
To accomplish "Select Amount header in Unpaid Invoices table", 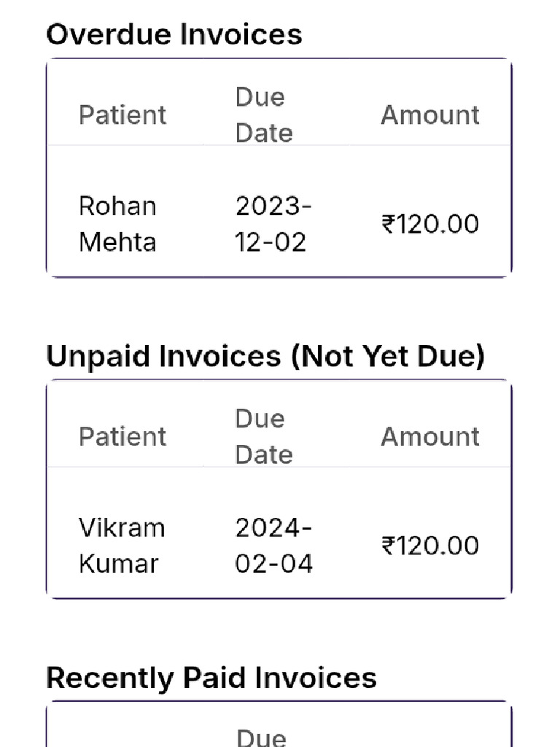I will [x=429, y=437].
